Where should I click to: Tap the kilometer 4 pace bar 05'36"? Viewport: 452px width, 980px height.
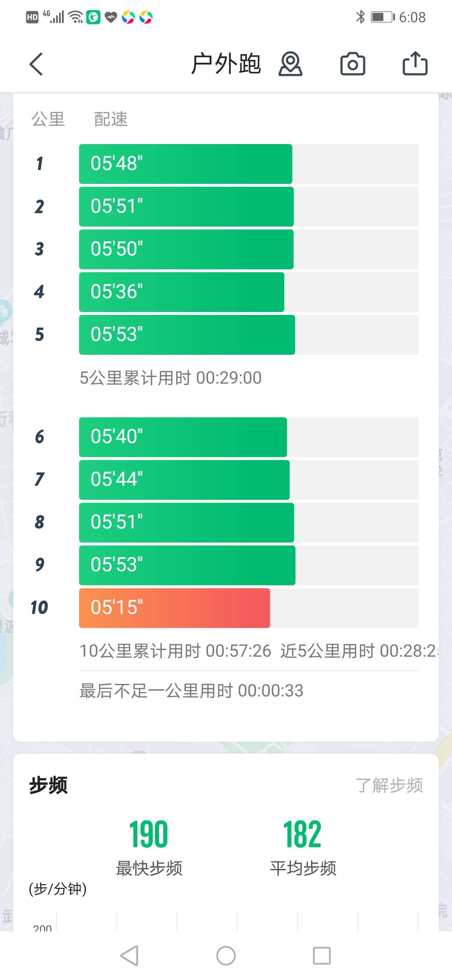(x=181, y=292)
